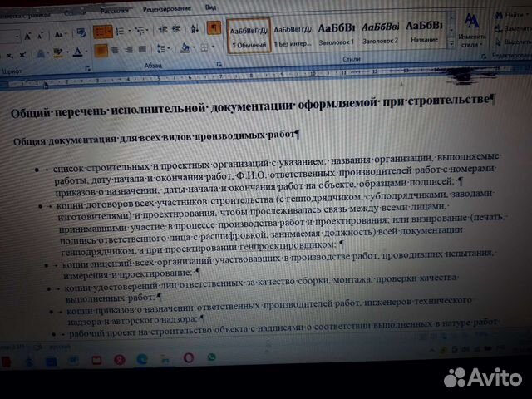
Task: Apply subscript formatting
Action: 10,56
